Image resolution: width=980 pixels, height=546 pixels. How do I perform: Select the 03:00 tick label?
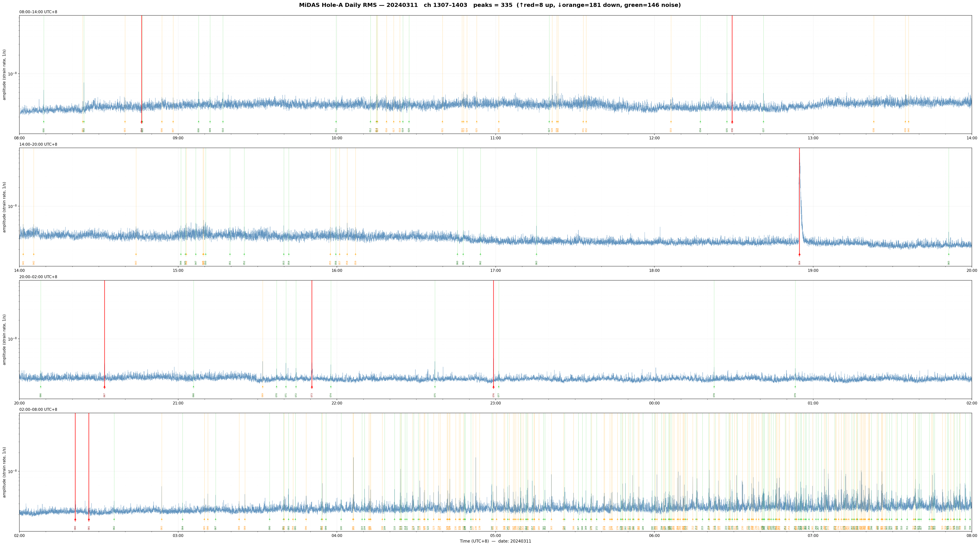point(178,536)
